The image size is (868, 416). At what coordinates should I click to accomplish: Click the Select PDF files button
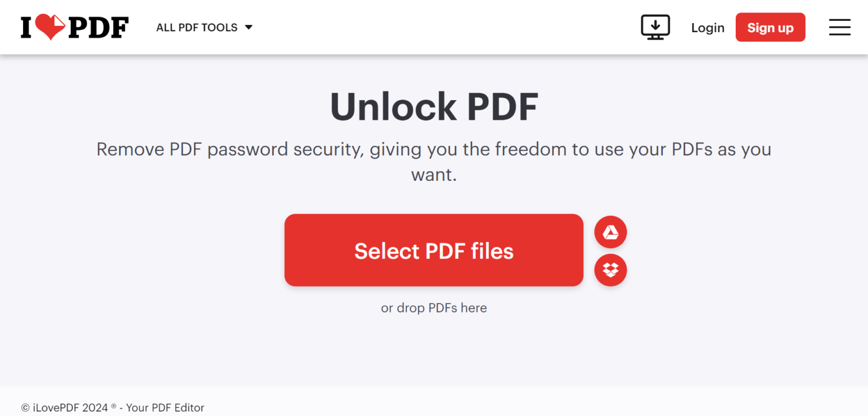coord(433,250)
